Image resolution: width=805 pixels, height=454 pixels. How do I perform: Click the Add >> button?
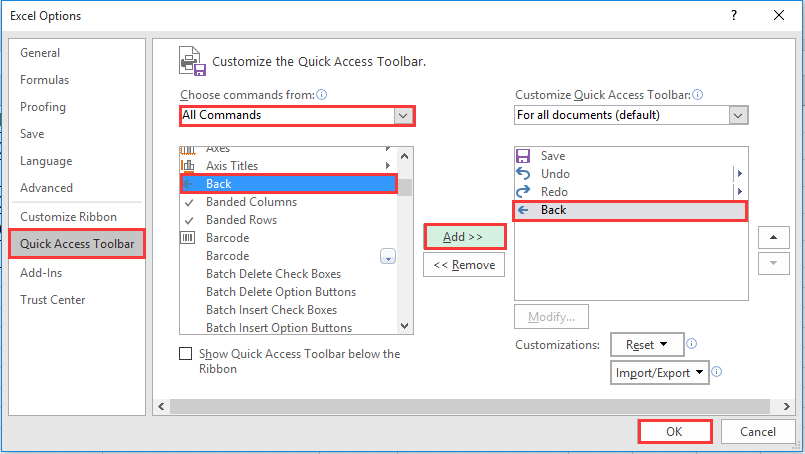[x=464, y=237]
